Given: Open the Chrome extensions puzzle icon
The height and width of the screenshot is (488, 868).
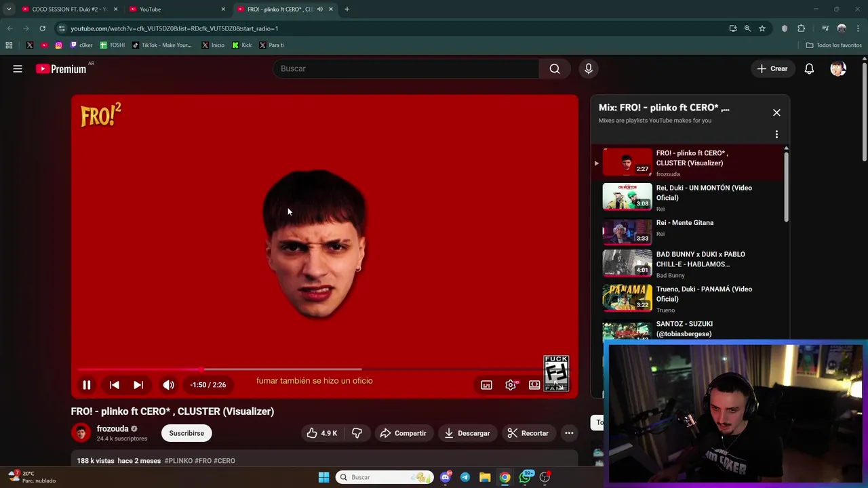Looking at the screenshot, I should (x=801, y=28).
